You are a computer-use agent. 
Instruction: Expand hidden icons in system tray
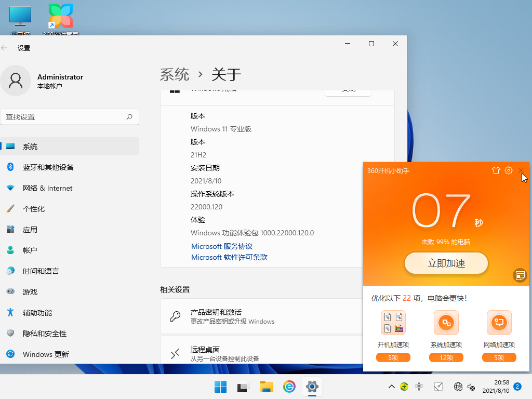pos(391,387)
